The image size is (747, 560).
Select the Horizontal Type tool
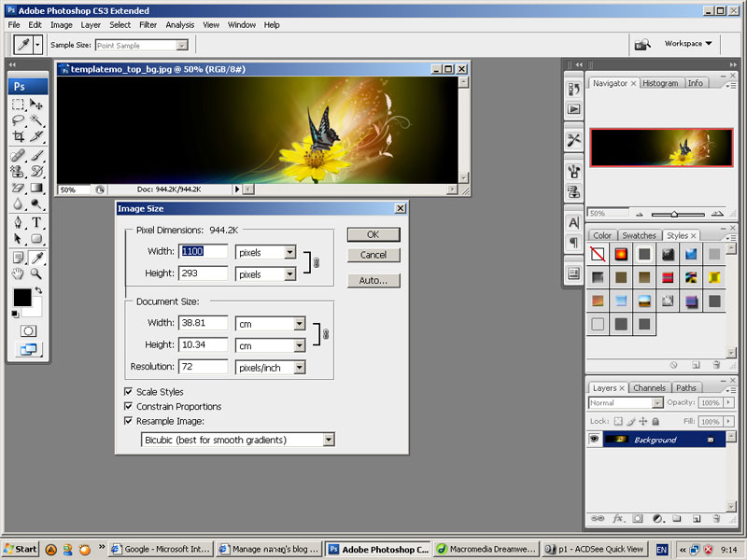36,222
